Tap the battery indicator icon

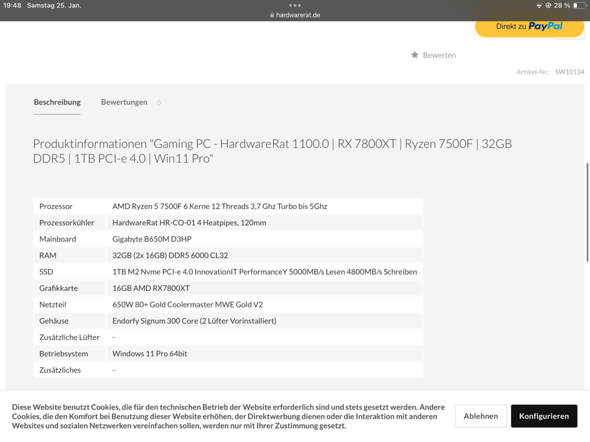click(579, 6)
